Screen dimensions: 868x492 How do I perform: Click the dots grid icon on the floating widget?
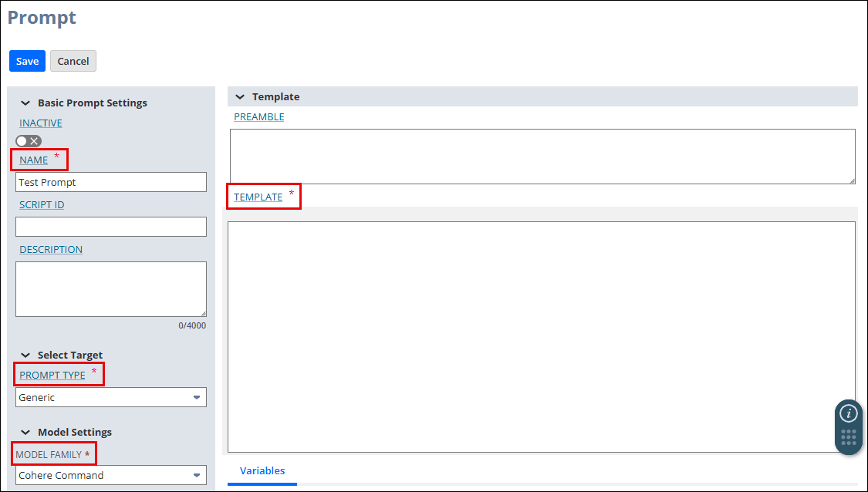point(849,437)
